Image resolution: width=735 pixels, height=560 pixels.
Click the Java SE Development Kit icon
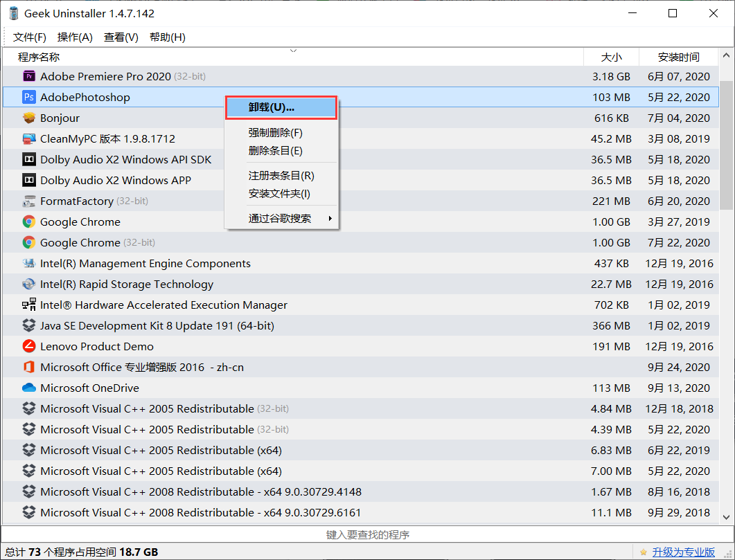click(29, 325)
